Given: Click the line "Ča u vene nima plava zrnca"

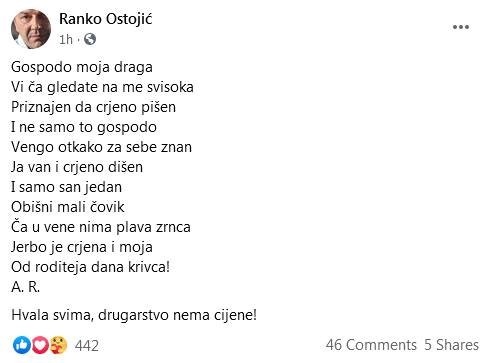Looking at the screenshot, I should 101,227.
